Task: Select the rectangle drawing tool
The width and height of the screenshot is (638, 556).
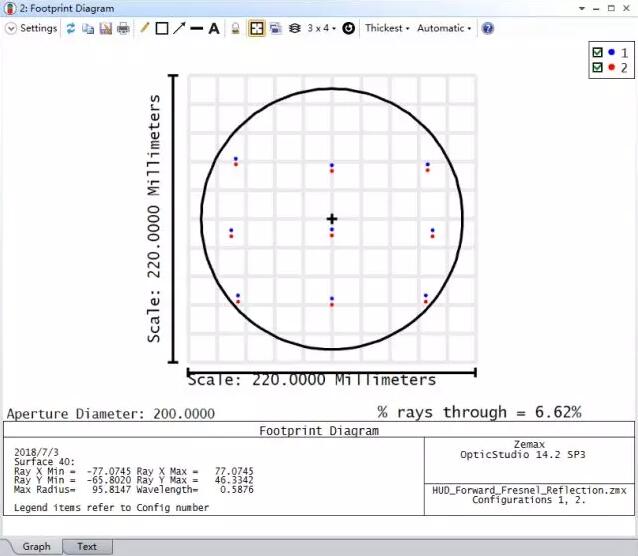Action: (161, 28)
